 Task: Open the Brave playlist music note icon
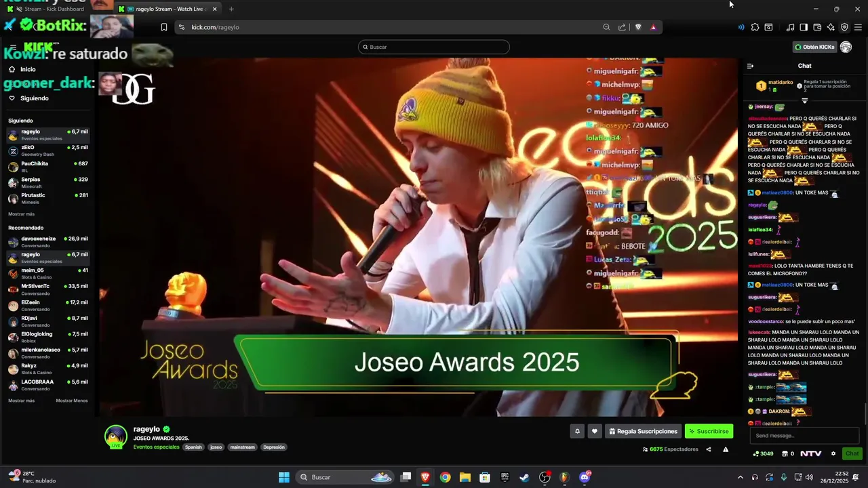click(x=790, y=27)
